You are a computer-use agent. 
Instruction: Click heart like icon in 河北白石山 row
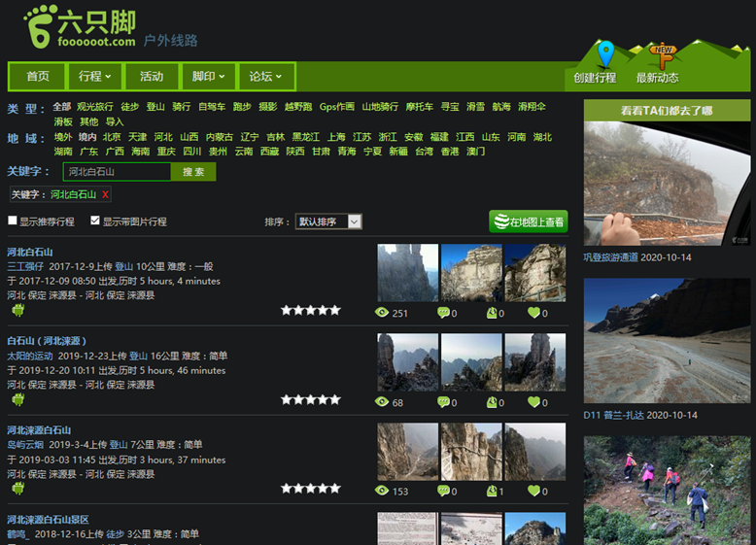[x=533, y=313]
